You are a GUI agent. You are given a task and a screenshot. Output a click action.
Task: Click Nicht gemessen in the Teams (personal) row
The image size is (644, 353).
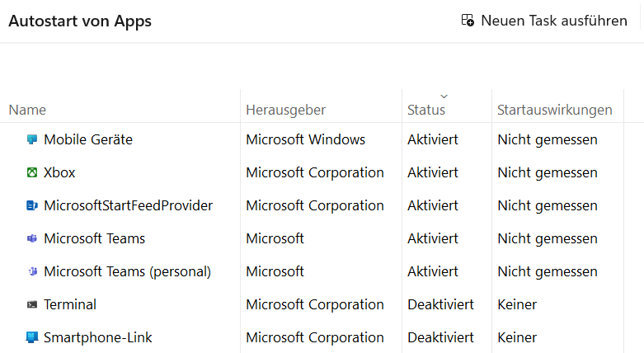point(548,271)
